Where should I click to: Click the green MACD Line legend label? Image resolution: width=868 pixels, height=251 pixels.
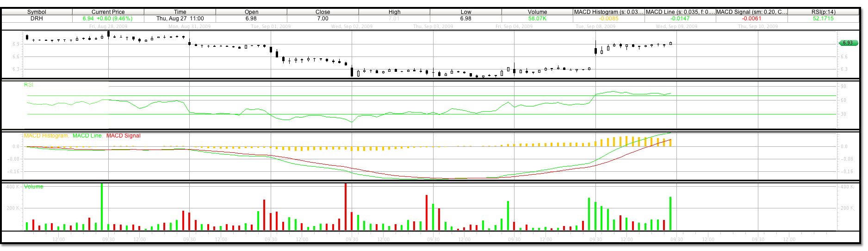click(x=87, y=136)
